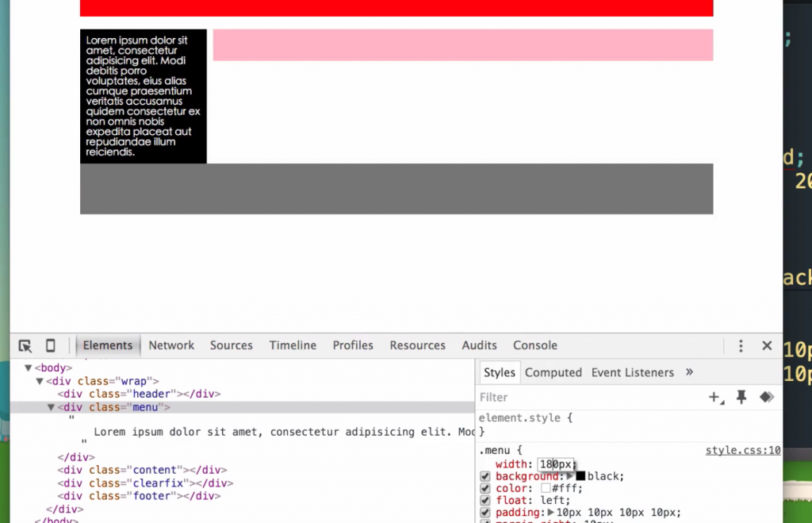Open the Audits tab
The image size is (812, 523).
[479, 346]
